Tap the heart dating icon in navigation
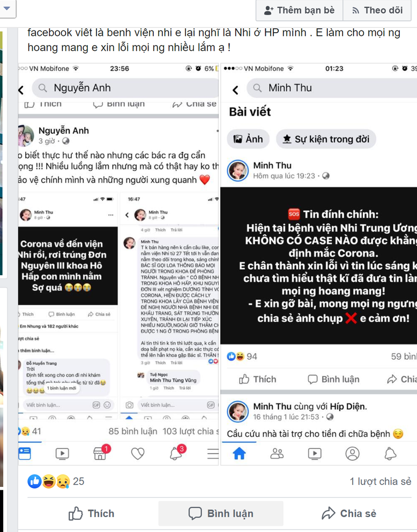 click(x=138, y=453)
